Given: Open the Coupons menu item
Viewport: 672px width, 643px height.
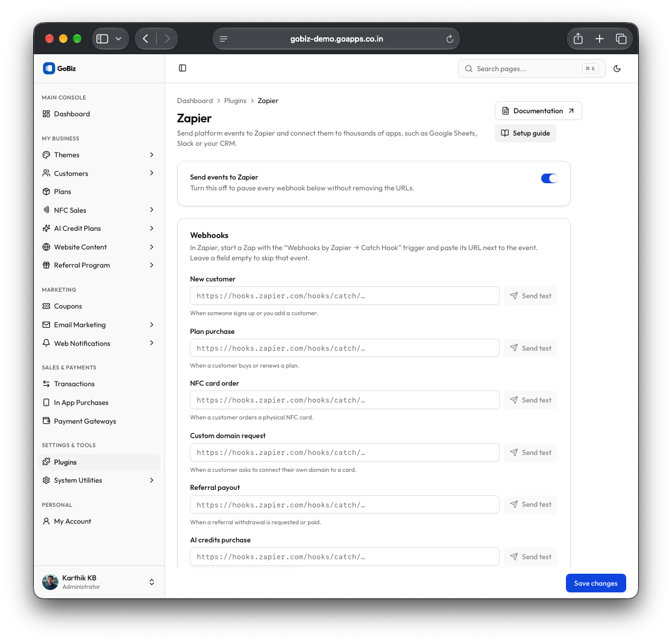Looking at the screenshot, I should [x=99, y=306].
